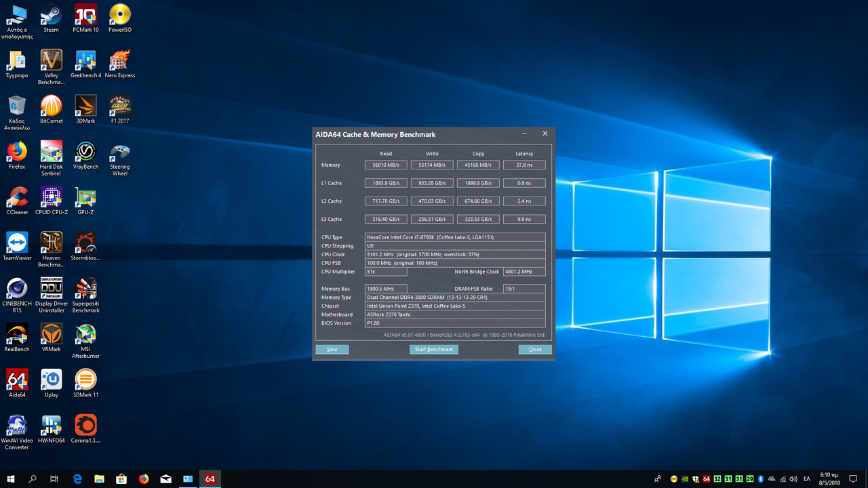Open Microsoft Edge from taskbar
The image size is (868, 488).
coord(77,479)
